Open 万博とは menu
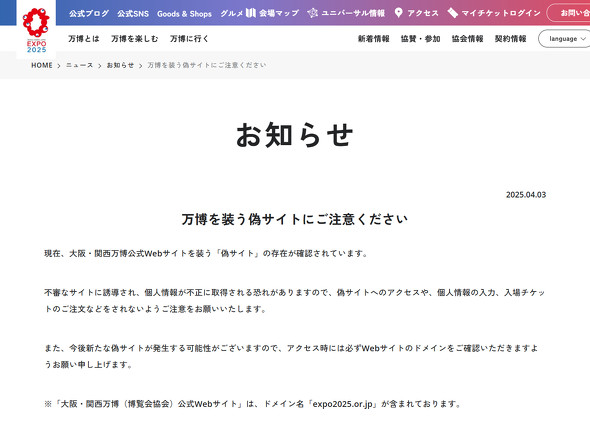590x430 pixels. tap(84, 39)
